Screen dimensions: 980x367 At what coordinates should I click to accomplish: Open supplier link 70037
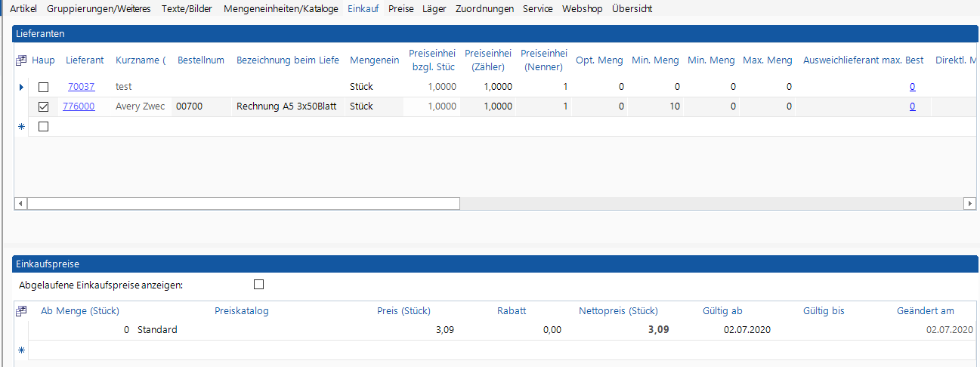coord(81,87)
